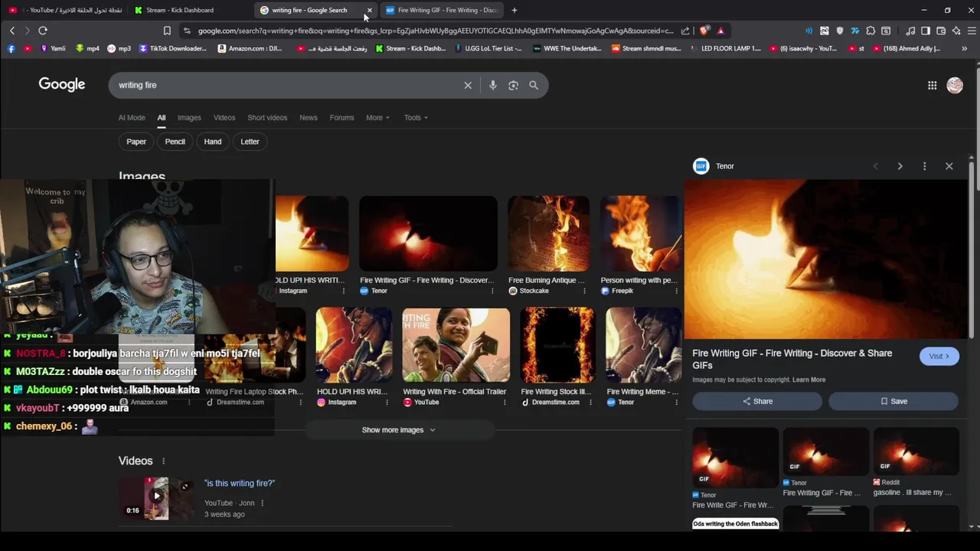Toggle the browser sidebar panel icon
Viewport: 980px width, 551px height.
coord(926,31)
